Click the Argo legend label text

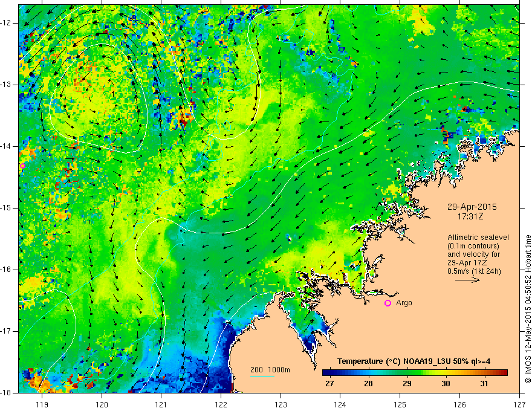tap(404, 303)
